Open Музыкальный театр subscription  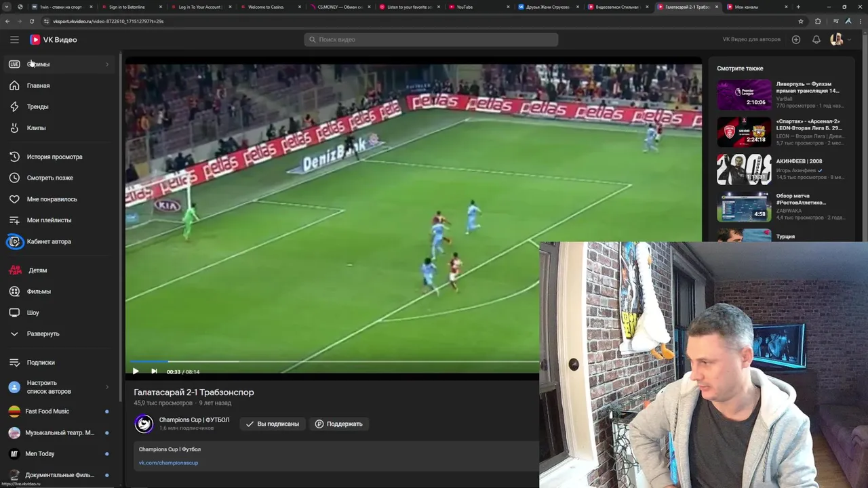(x=59, y=432)
